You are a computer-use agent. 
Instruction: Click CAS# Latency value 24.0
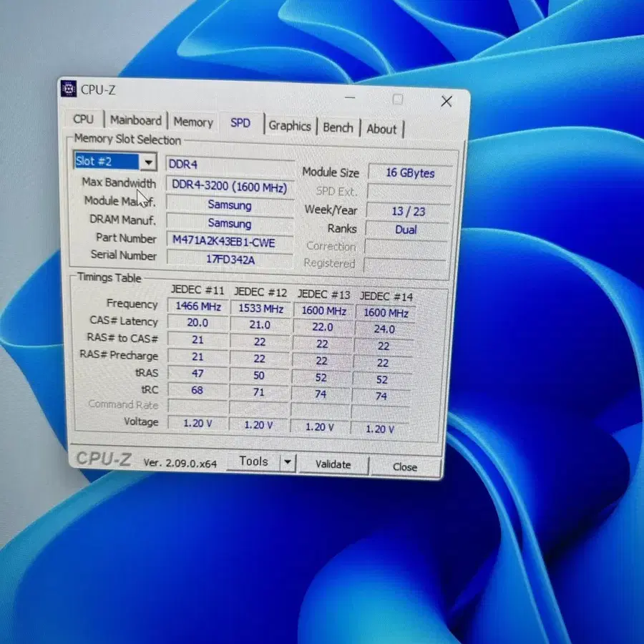tap(384, 329)
